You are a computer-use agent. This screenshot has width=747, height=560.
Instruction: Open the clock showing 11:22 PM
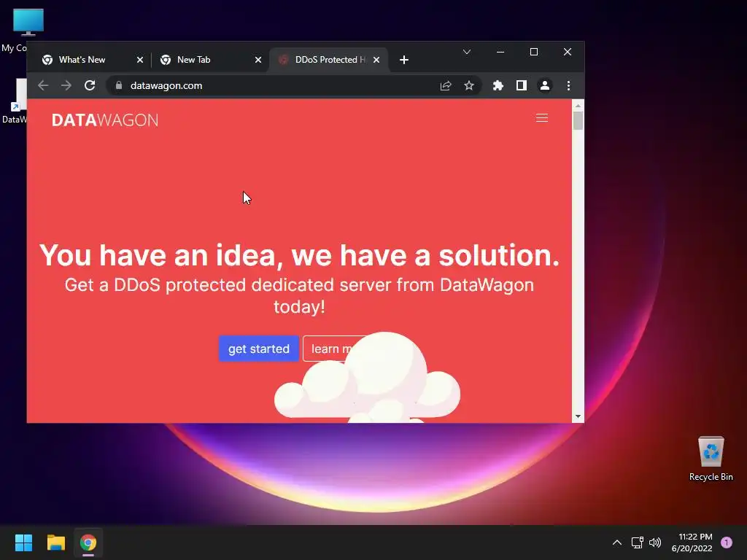692,542
